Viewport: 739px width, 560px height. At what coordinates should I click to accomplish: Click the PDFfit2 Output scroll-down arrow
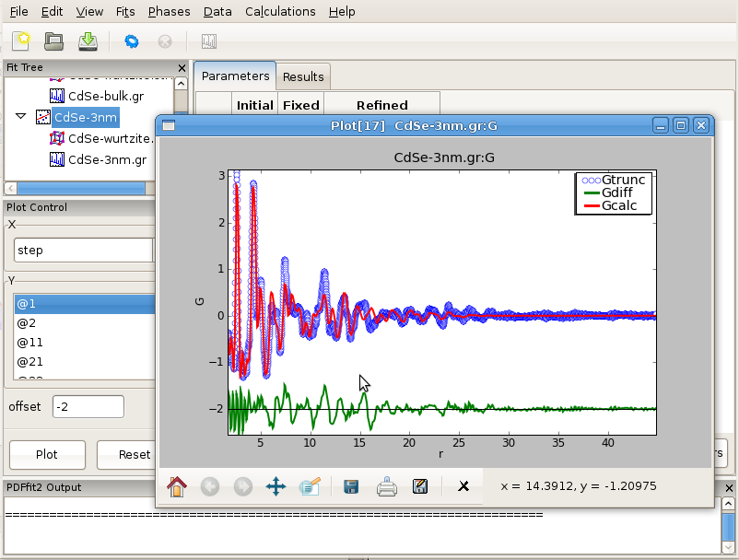[728, 547]
